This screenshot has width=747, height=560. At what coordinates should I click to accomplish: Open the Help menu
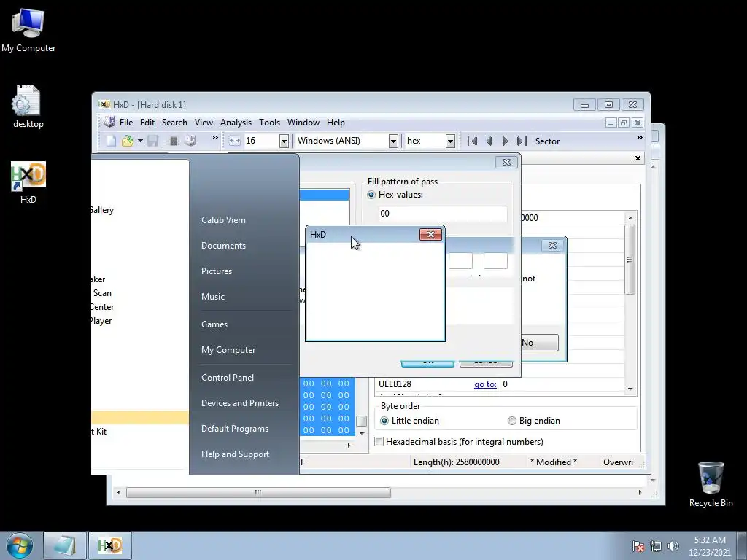coord(336,122)
